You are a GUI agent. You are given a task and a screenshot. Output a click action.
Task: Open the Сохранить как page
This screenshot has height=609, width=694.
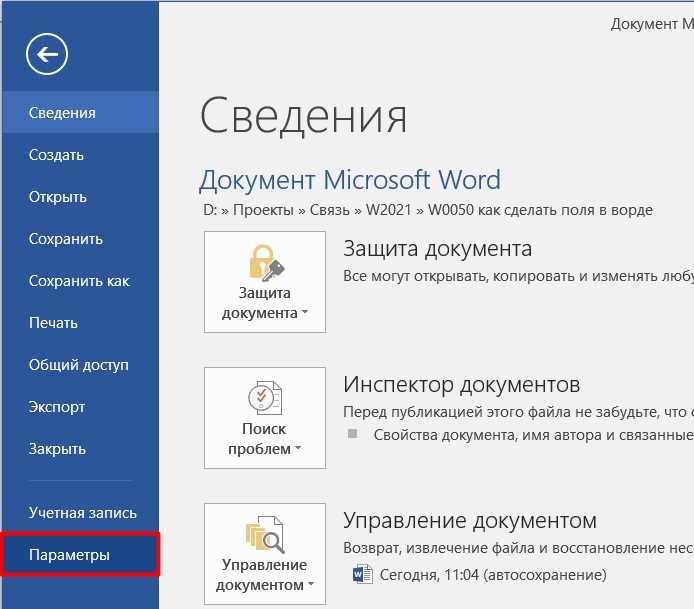[80, 281]
